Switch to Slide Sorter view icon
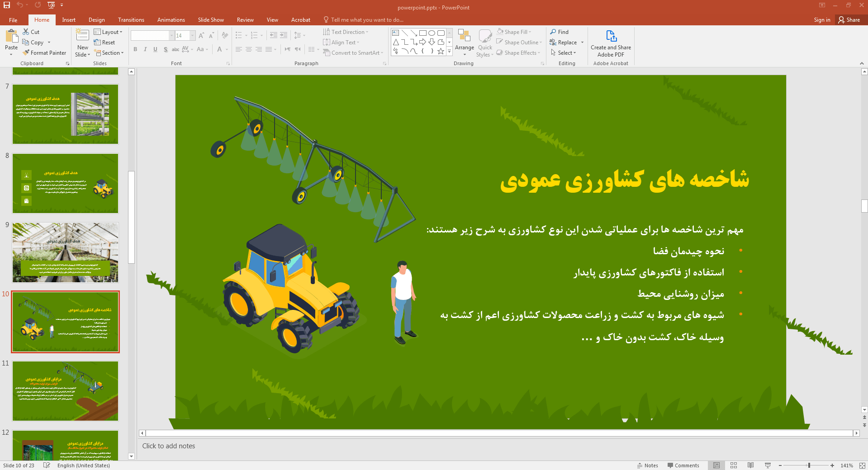Viewport: 868px width, 470px height. click(734, 465)
